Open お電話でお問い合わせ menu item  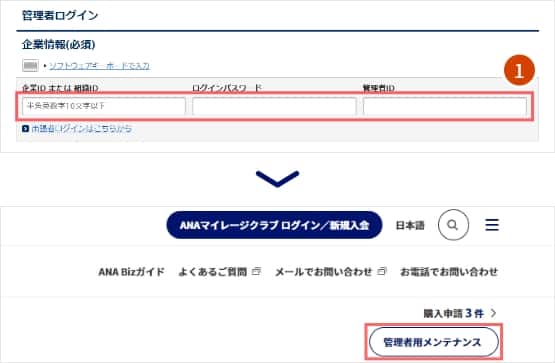pyautogui.click(x=449, y=272)
